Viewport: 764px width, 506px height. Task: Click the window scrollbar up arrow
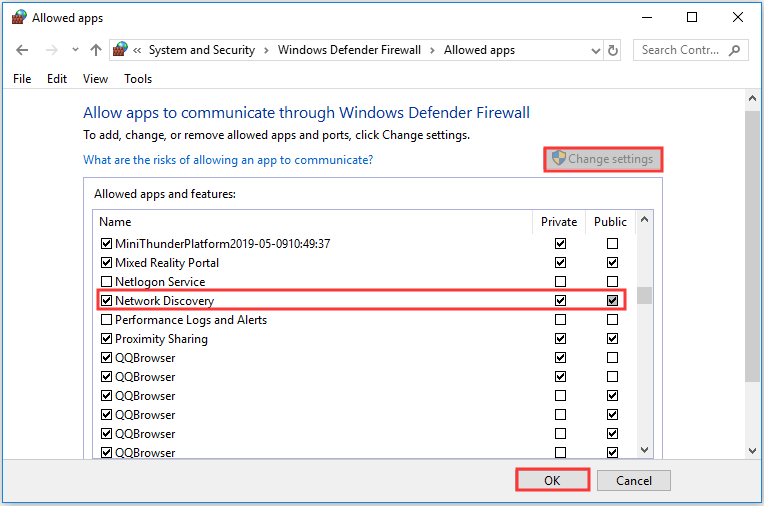tap(752, 98)
